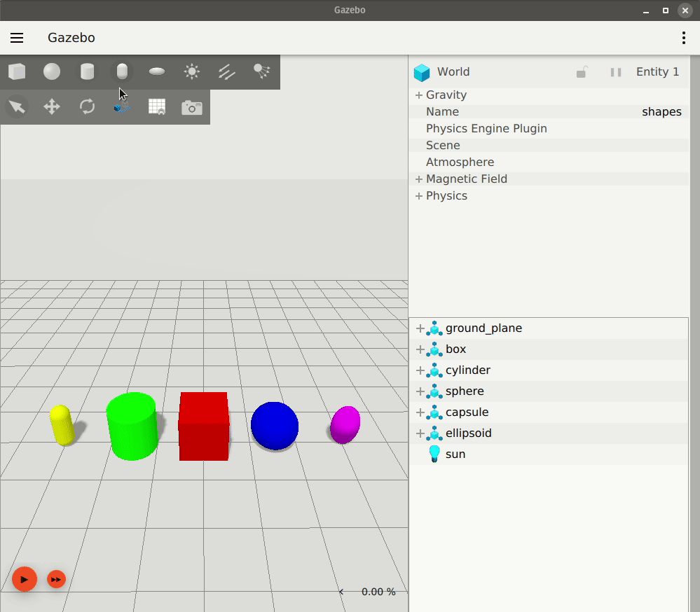Add a Spot light to the scene
This screenshot has height=612, width=700.
click(x=262, y=71)
